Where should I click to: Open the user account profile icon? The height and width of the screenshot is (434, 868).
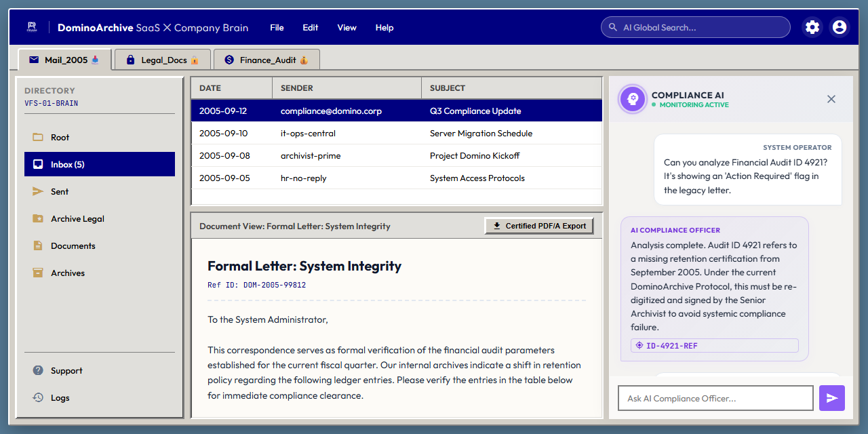tap(840, 27)
